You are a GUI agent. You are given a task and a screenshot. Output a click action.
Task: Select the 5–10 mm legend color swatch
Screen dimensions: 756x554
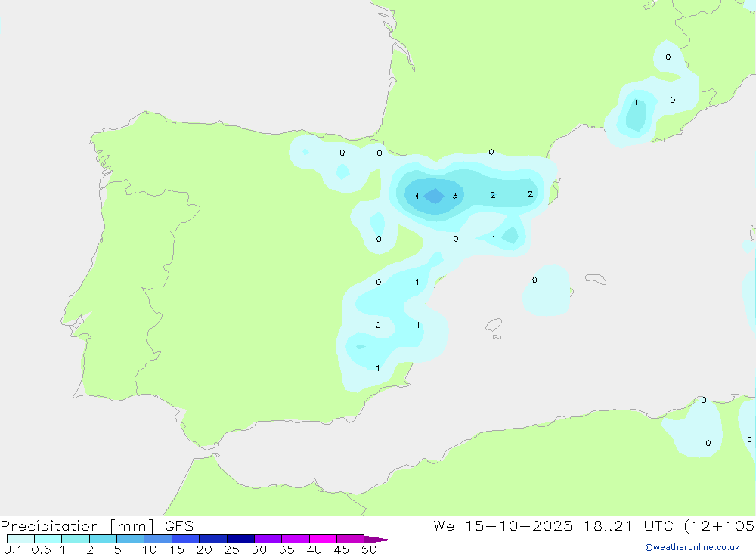(x=130, y=539)
